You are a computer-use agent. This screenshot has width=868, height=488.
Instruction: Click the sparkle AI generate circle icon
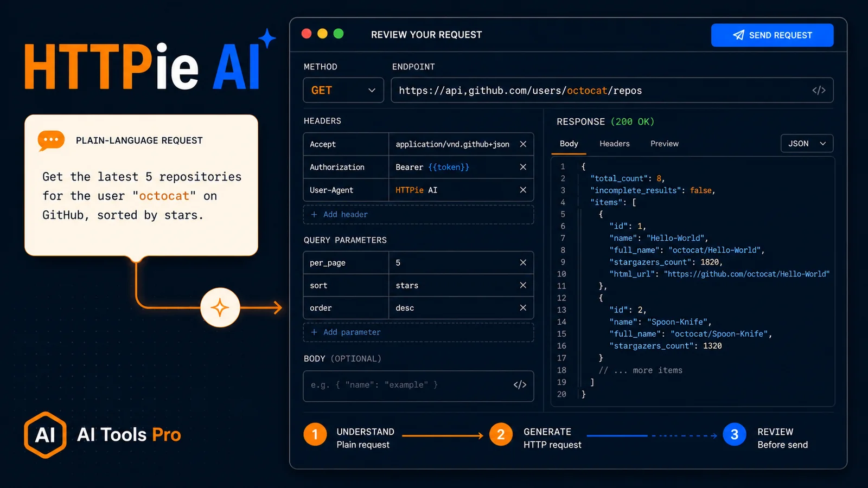tap(220, 307)
